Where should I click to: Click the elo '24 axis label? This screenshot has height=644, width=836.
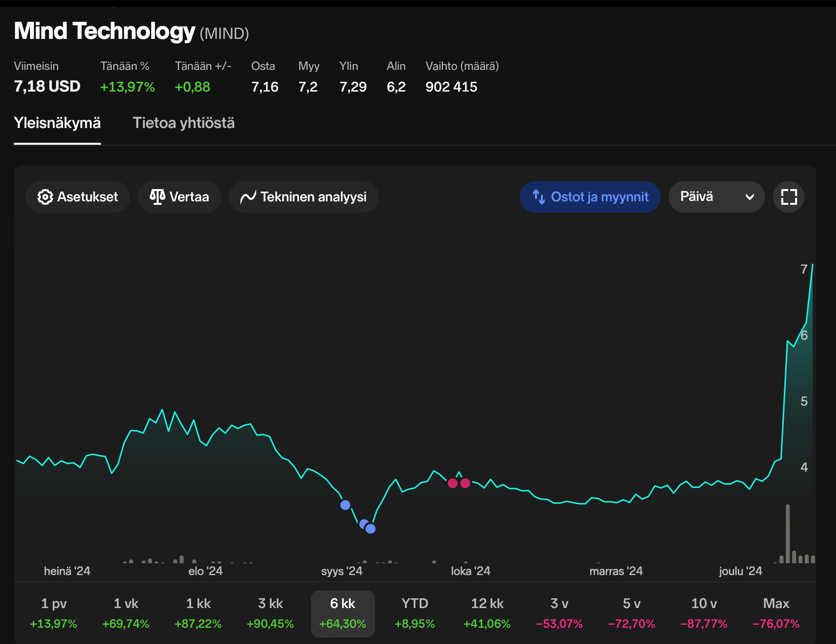(x=205, y=571)
